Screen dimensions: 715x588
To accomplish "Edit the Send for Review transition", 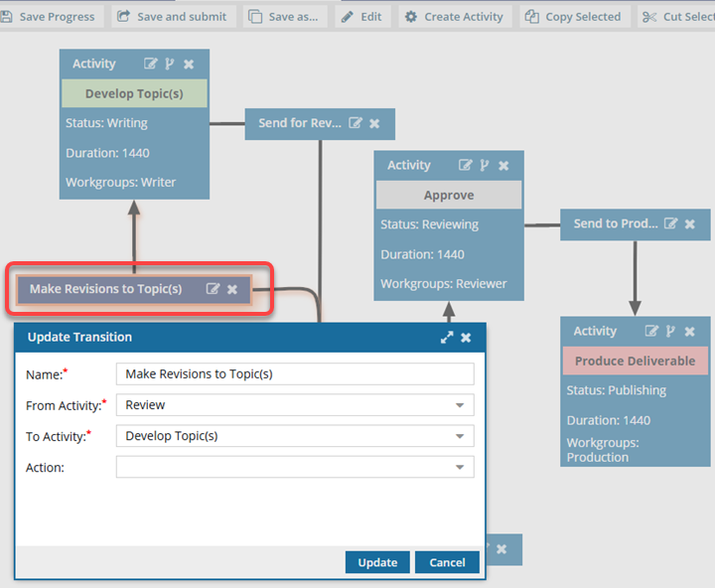I will coord(356,123).
